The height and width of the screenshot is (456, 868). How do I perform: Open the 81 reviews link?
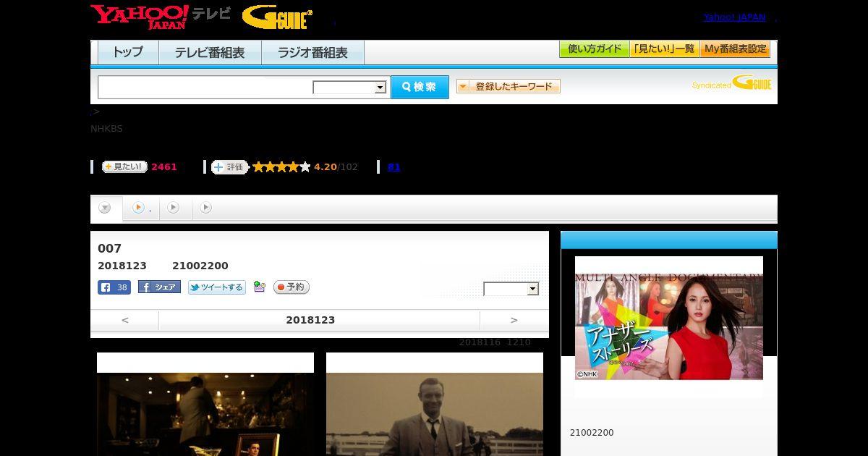tap(393, 167)
